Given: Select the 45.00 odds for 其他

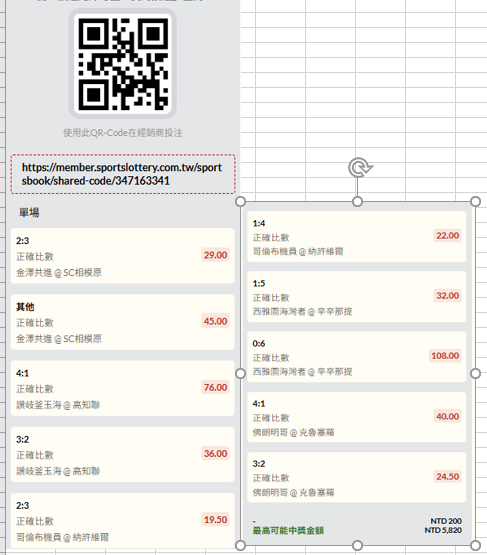Looking at the screenshot, I should pyautogui.click(x=215, y=321).
